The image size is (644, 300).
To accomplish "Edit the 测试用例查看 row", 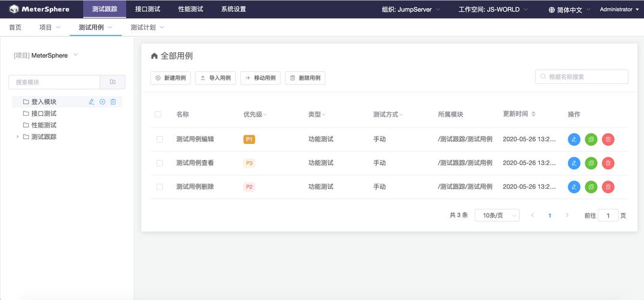I will [x=574, y=163].
